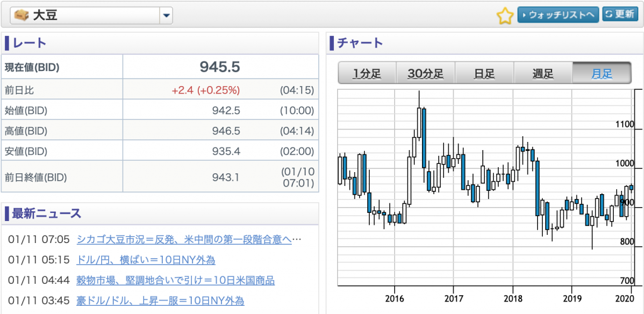
Task: Switch chart to 週足 tab
Action: coord(543,73)
